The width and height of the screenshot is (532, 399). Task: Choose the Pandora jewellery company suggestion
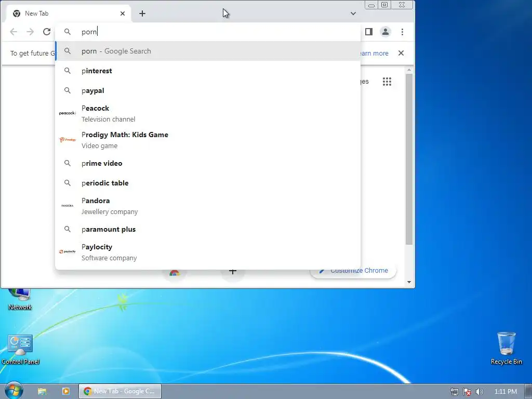point(208,206)
